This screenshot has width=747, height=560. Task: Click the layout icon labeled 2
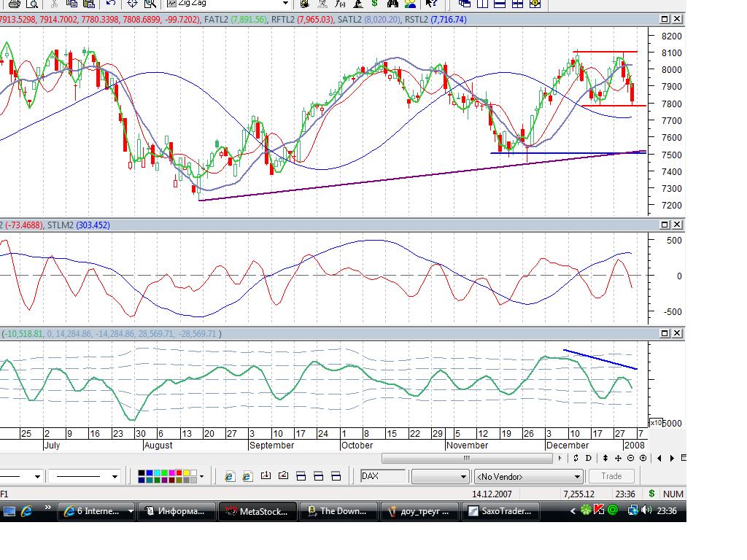(284, 475)
